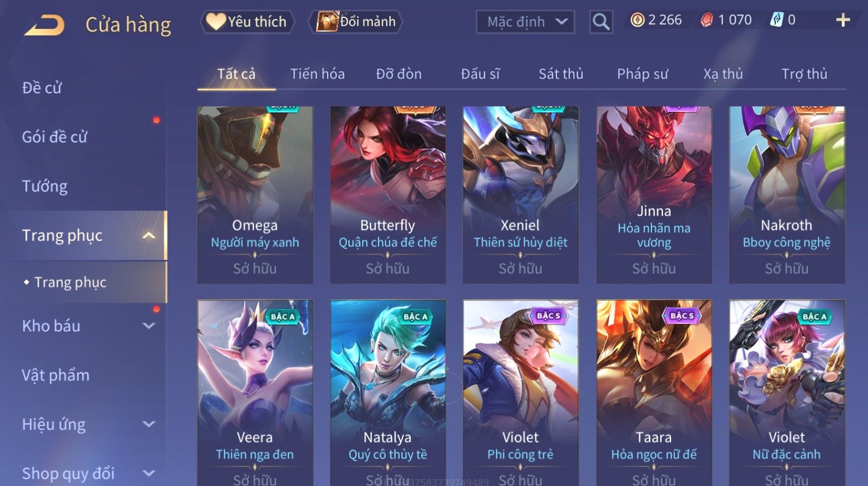The height and width of the screenshot is (486, 868).
Task: Tap the golden back arrow icon
Action: click(x=44, y=25)
